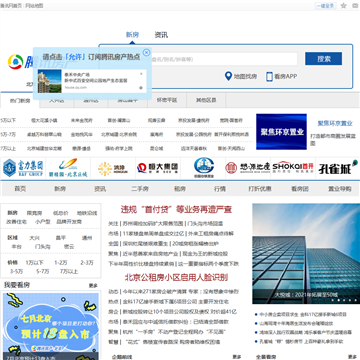Click the settings gear on the notification card
Screen dimensions: 360x360
141,88
